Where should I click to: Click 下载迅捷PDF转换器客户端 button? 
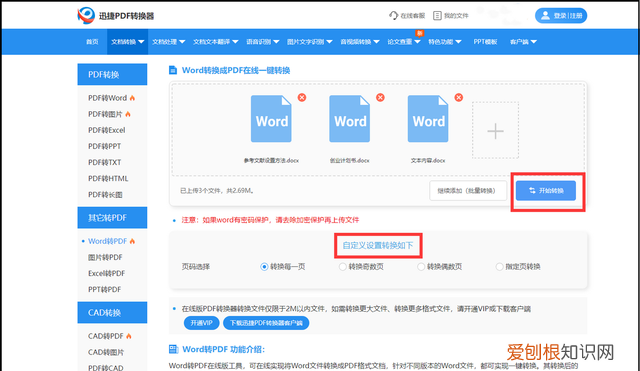coord(266,323)
